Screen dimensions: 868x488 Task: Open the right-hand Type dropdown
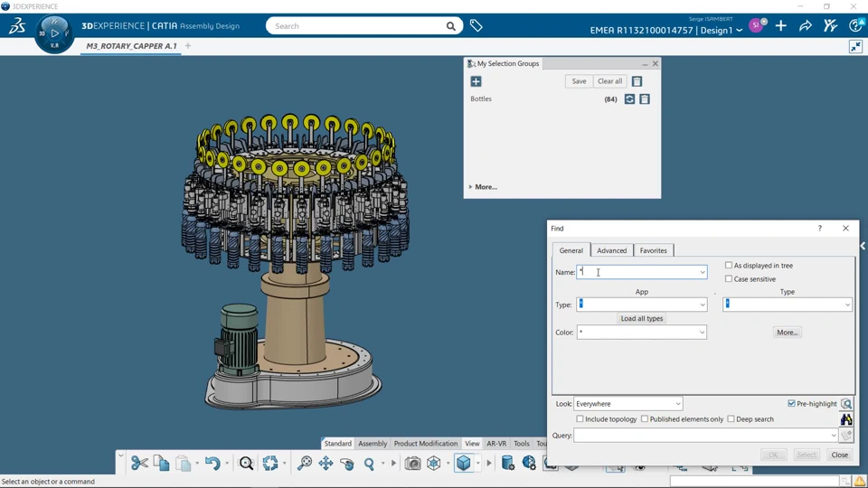point(847,305)
